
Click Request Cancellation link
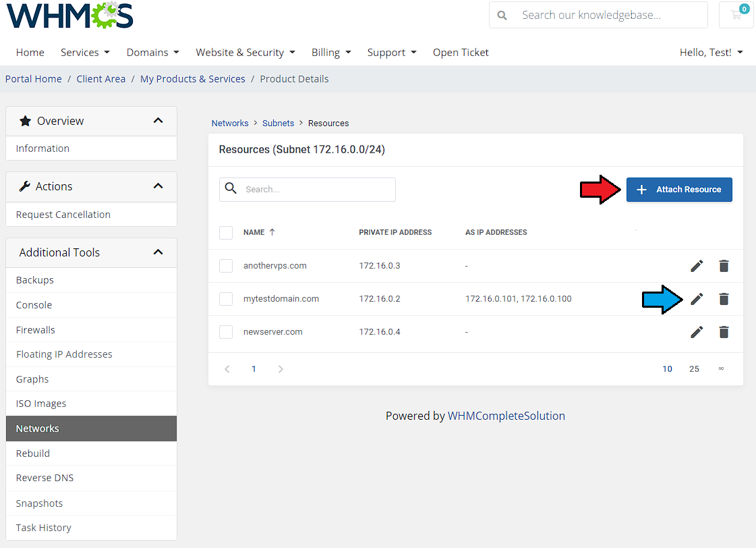click(91, 215)
